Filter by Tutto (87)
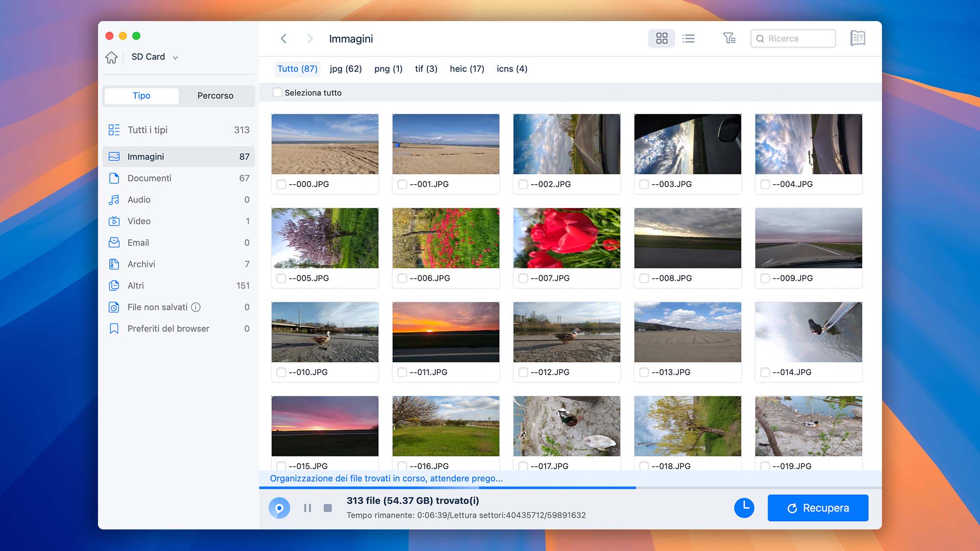 [x=297, y=69]
